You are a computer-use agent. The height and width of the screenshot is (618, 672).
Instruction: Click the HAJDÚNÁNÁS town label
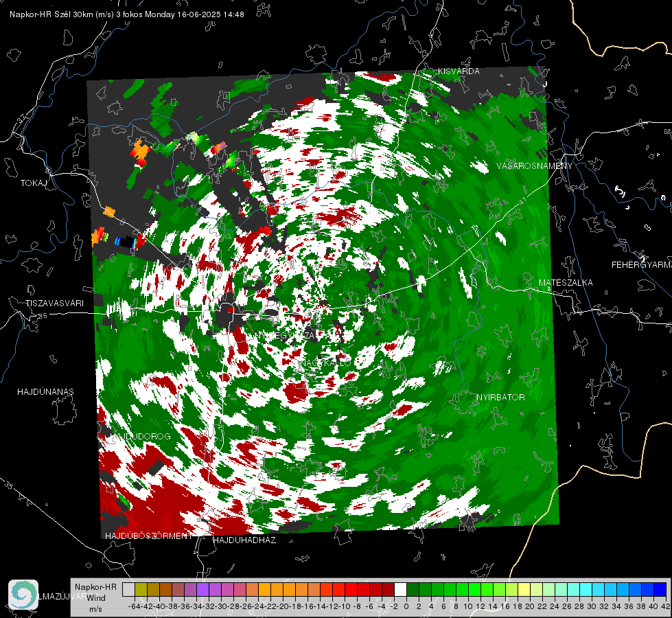pyautogui.click(x=45, y=391)
